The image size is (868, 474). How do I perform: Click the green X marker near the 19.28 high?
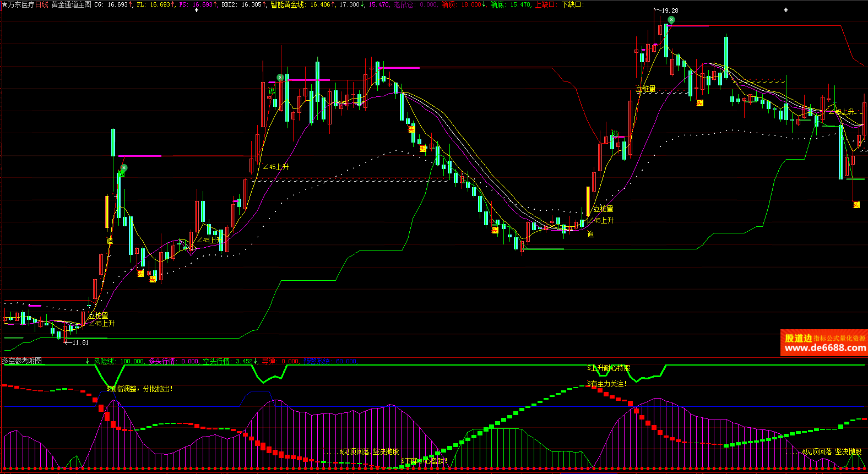click(x=671, y=20)
